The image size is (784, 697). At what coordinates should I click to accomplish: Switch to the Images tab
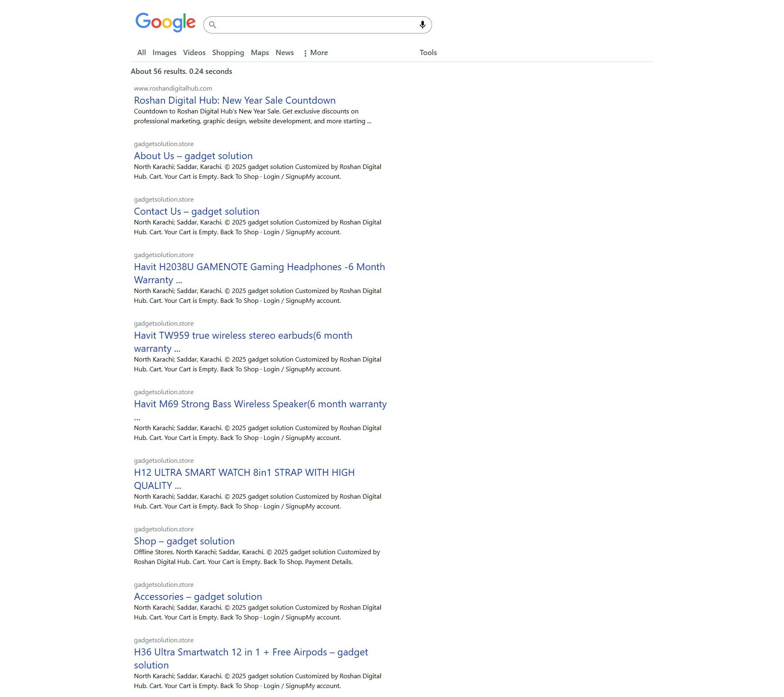164,53
